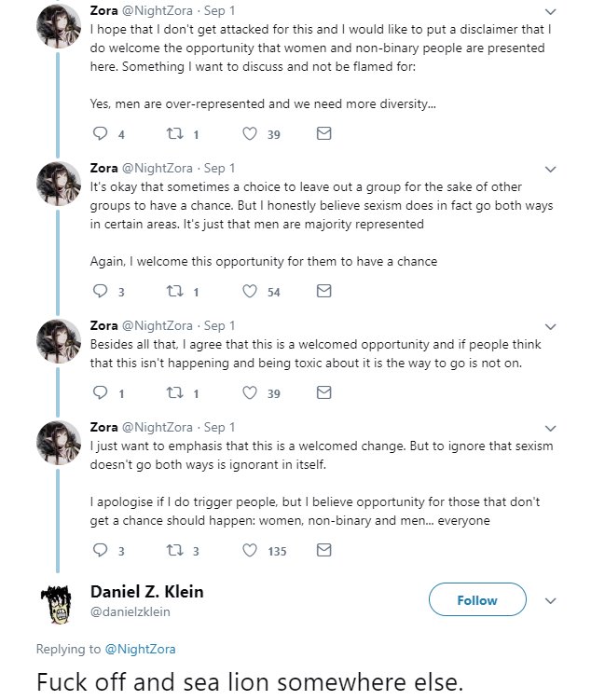Like the first tweet with 39 likes about diversity

(250, 133)
